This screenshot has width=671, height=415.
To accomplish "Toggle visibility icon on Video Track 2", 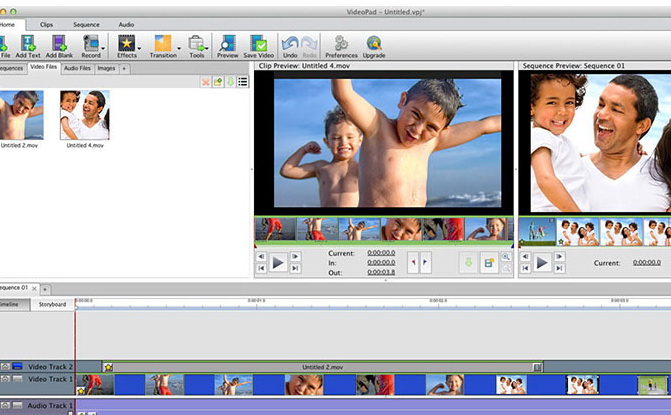I will click(5, 367).
